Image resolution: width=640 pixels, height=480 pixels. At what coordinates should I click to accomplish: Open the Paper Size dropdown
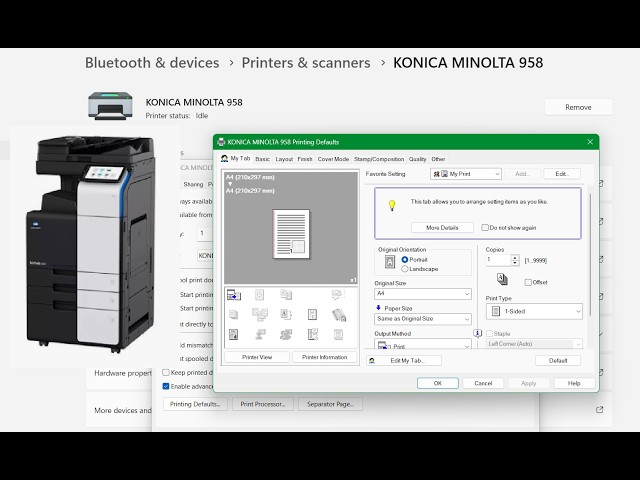click(423, 319)
